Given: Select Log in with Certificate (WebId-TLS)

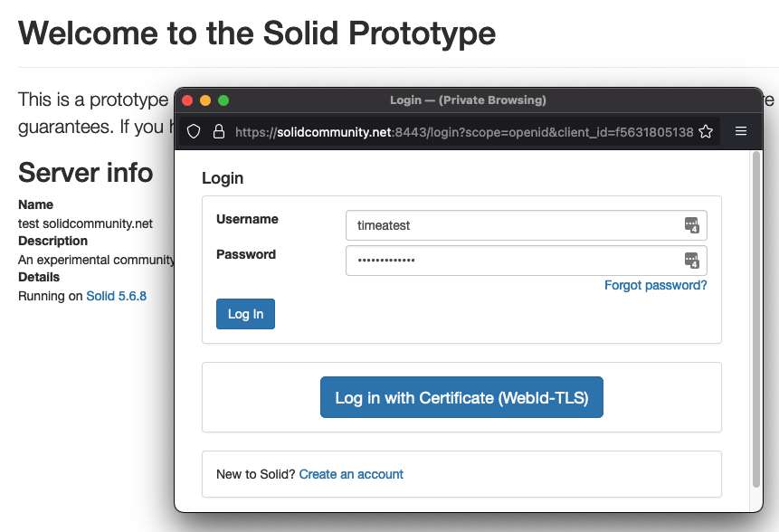Looking at the screenshot, I should pyautogui.click(x=461, y=396).
